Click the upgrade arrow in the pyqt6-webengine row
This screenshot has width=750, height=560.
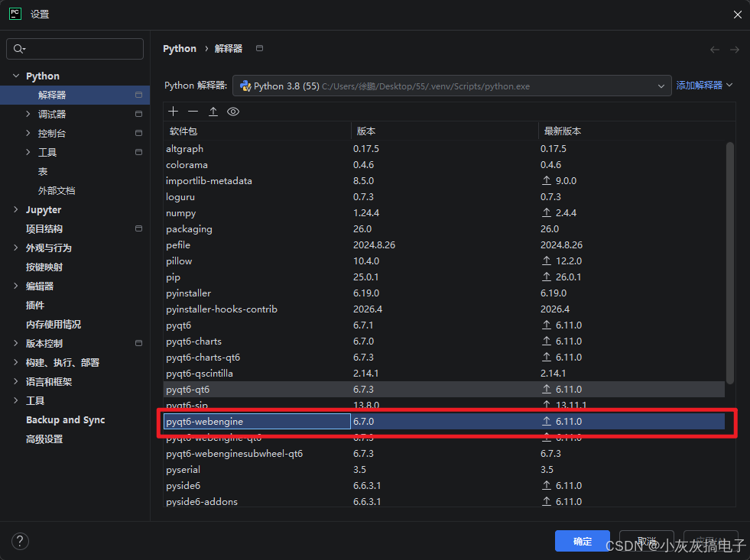tap(546, 421)
